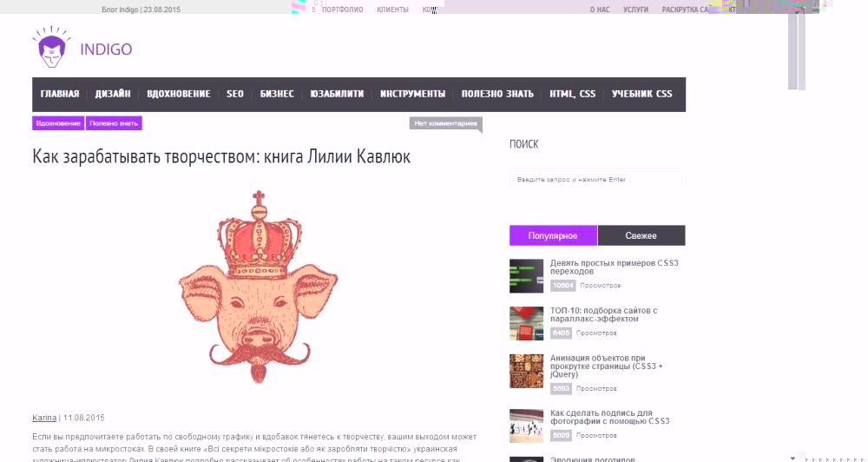Open ТОП-10 подборка сайтов с параллакс-эффектом
The height and width of the screenshot is (462, 868).
604,314
